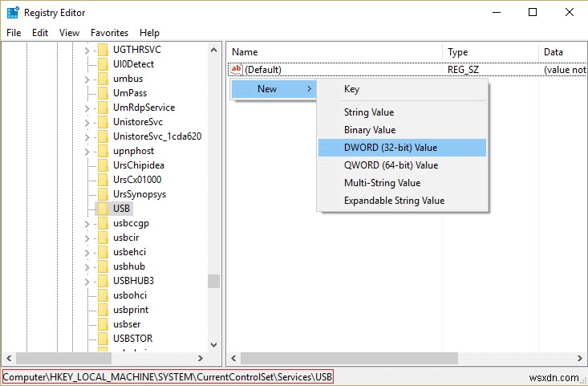Expand the usbehci tree node

(x=87, y=253)
